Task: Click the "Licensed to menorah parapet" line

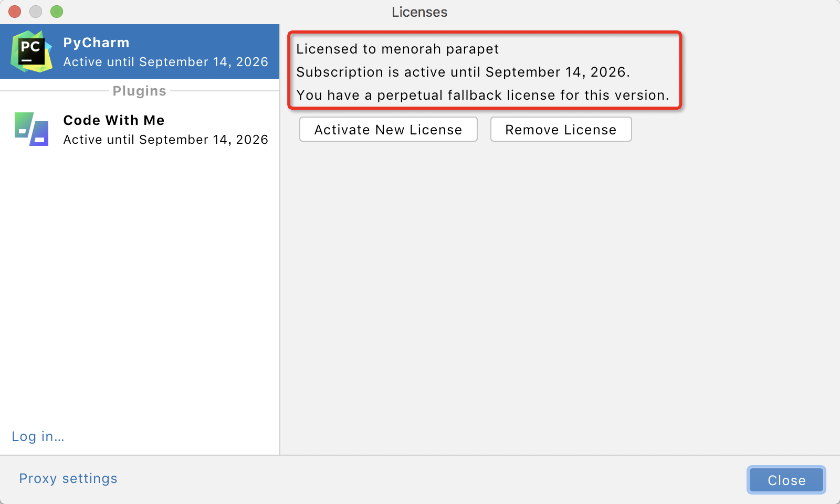Action: tap(397, 49)
